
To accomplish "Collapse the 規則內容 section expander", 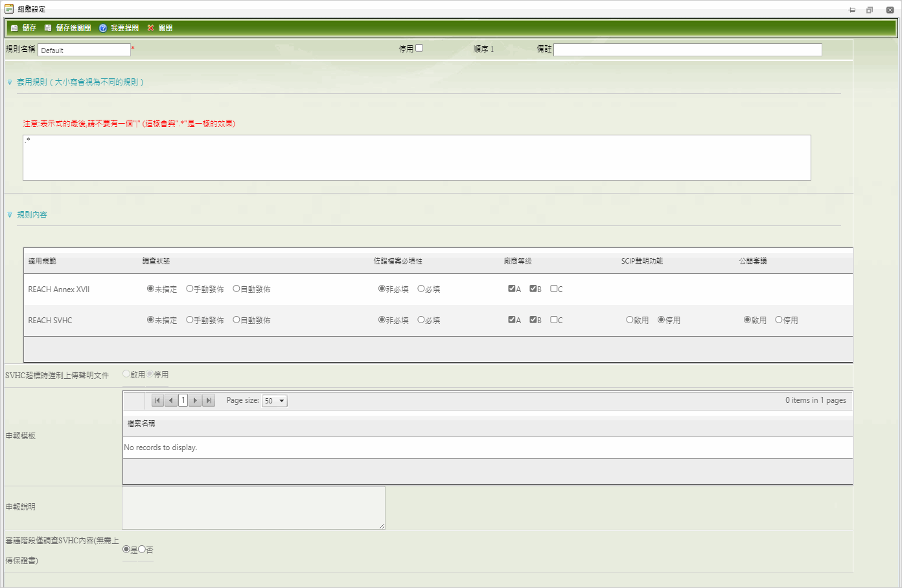I will [10, 214].
